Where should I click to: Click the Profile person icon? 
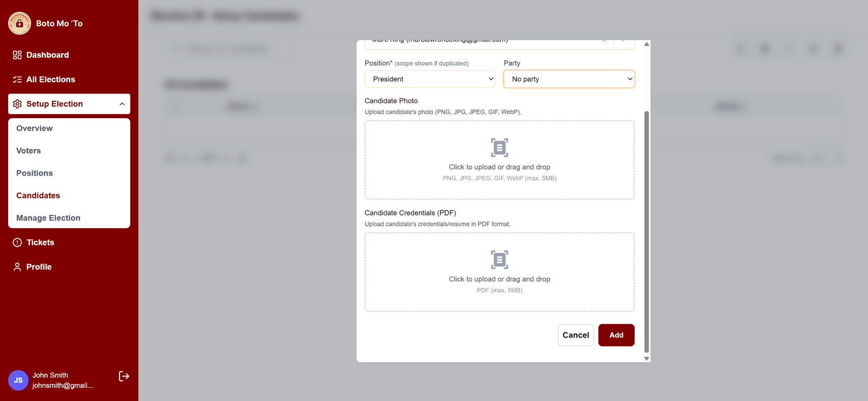coord(17,267)
